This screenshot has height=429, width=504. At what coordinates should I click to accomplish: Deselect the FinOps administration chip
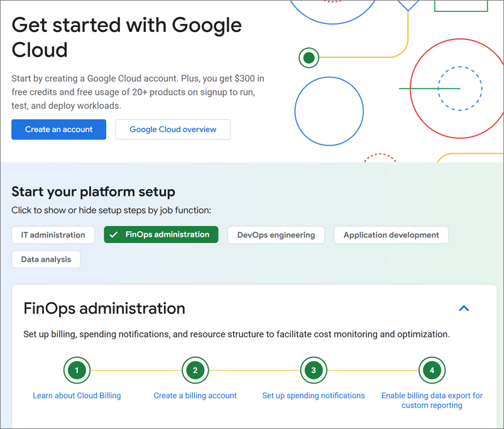(161, 234)
